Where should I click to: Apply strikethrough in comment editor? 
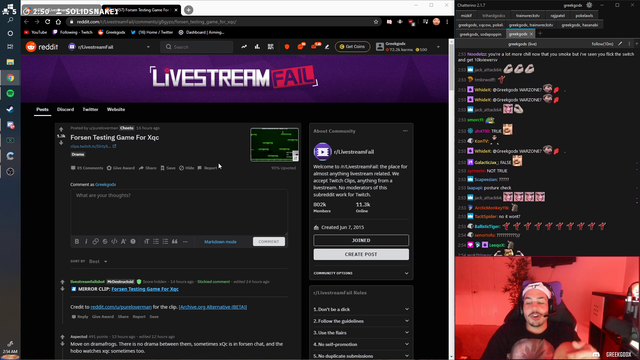[x=105, y=242]
